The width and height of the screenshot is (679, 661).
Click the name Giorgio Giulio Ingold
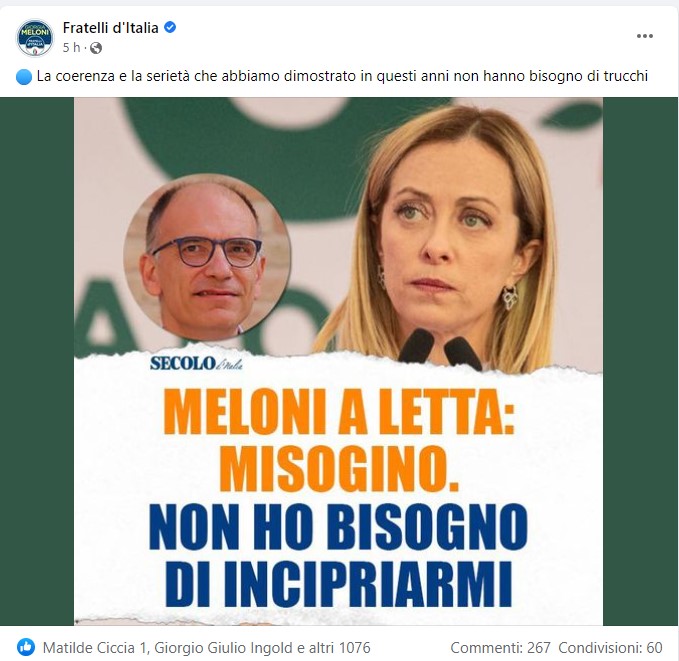[x=223, y=648]
